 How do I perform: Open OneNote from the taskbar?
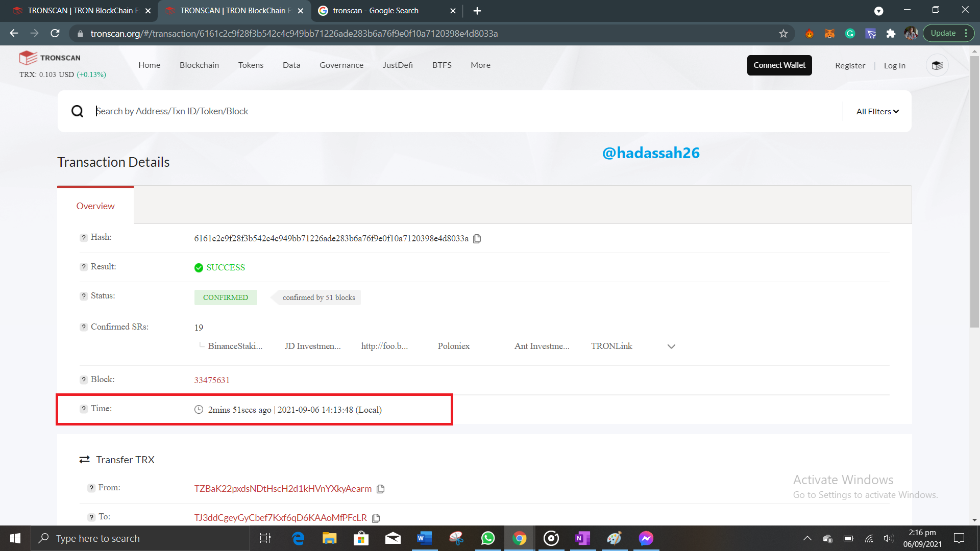582,538
